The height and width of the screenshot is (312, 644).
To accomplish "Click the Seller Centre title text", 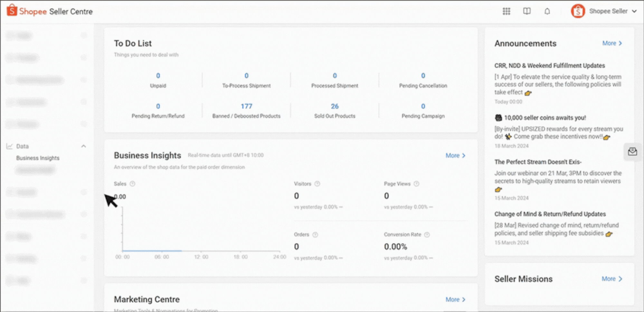I will click(x=71, y=12).
